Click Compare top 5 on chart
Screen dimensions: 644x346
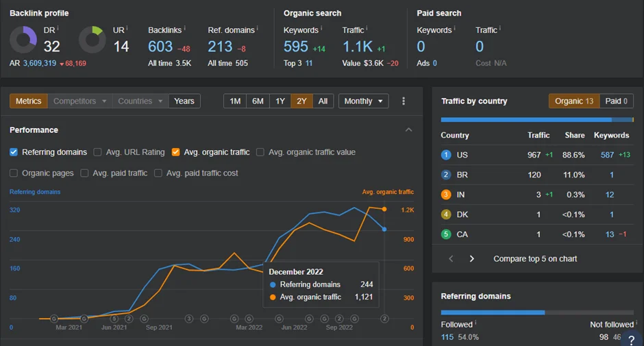pos(535,259)
